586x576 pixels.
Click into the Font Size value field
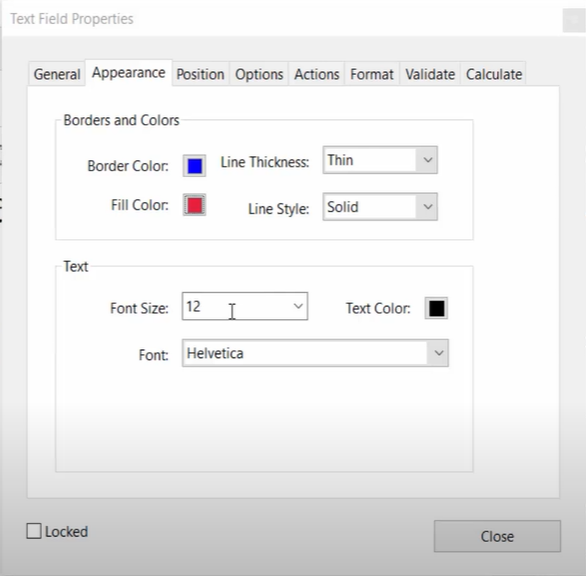click(236, 306)
